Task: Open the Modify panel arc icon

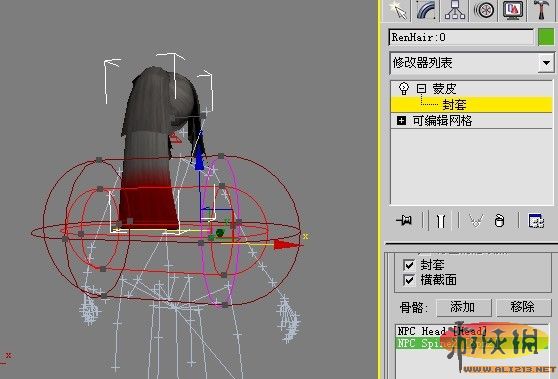Action: pos(426,10)
